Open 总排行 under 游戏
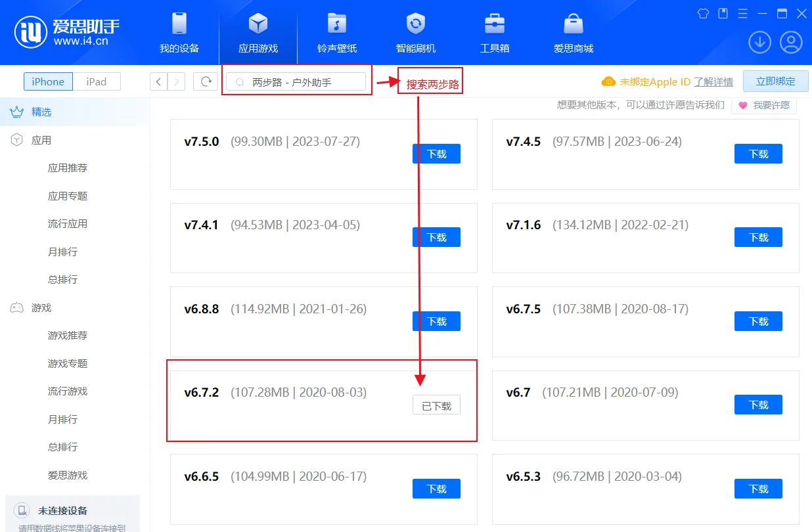The height and width of the screenshot is (532, 812). [x=62, y=447]
